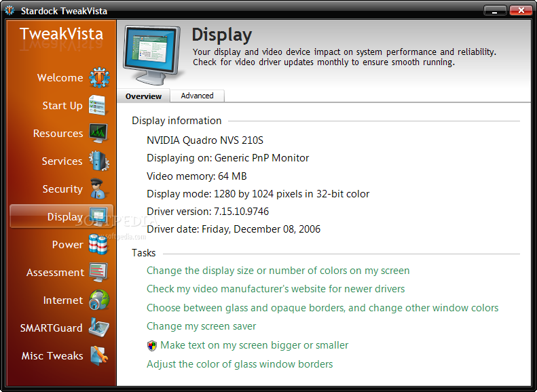
Task: Switch to the Advanced tab
Action: (x=198, y=96)
